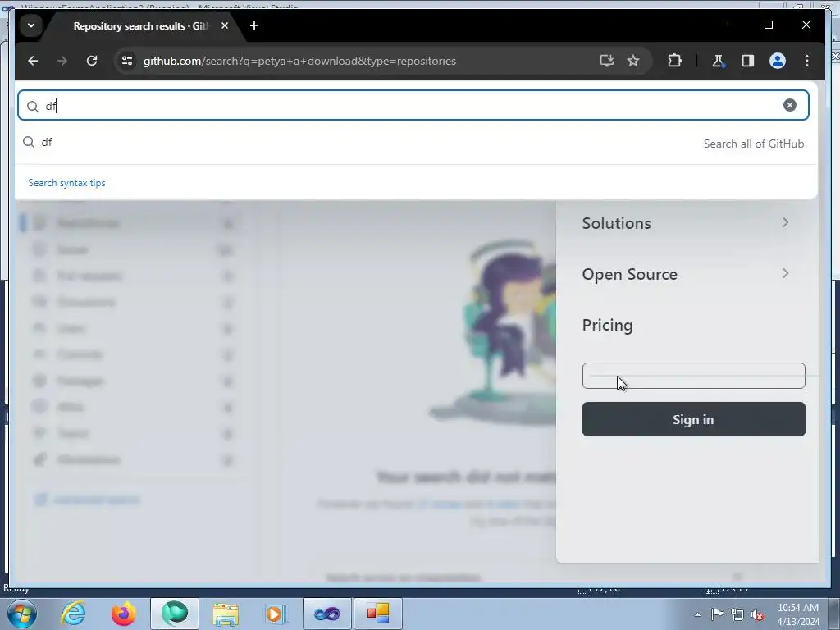Open the Pricing menu link
Image resolution: width=840 pixels, height=630 pixels.
tap(607, 325)
